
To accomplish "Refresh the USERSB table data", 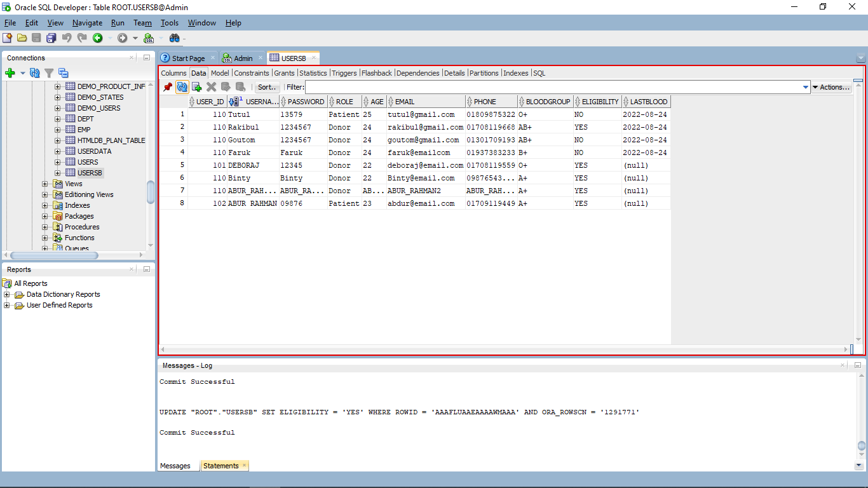I will (x=182, y=87).
